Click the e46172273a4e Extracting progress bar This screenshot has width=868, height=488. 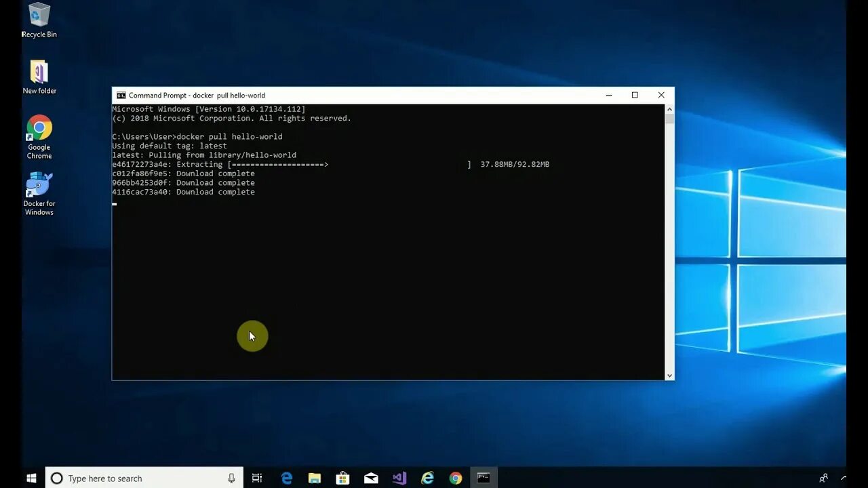pyautogui.click(x=349, y=165)
